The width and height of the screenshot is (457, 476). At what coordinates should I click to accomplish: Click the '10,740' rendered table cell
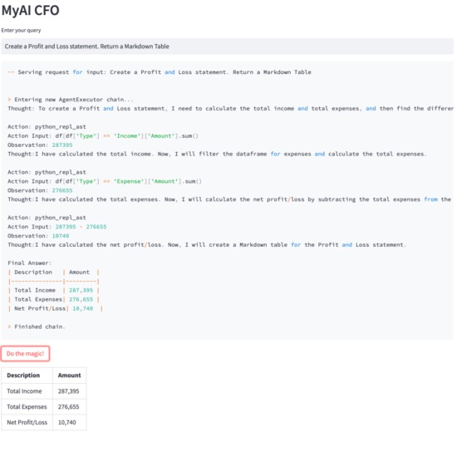[x=70, y=423]
